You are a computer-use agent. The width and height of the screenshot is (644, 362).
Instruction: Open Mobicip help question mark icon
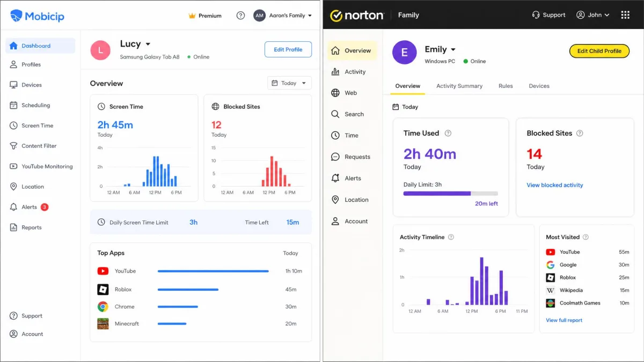click(240, 16)
